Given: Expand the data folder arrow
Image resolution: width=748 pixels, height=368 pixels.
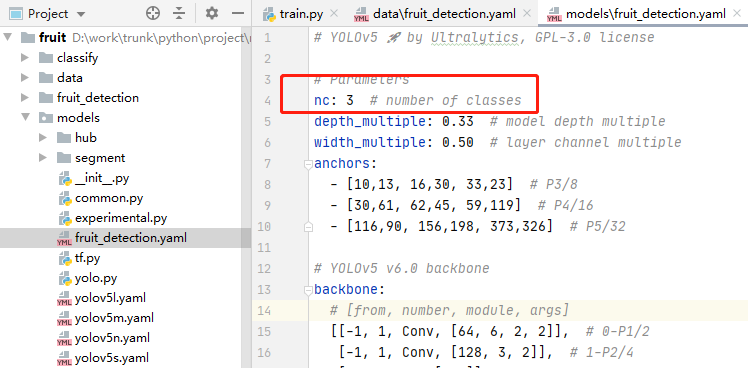Looking at the screenshot, I should tap(25, 78).
